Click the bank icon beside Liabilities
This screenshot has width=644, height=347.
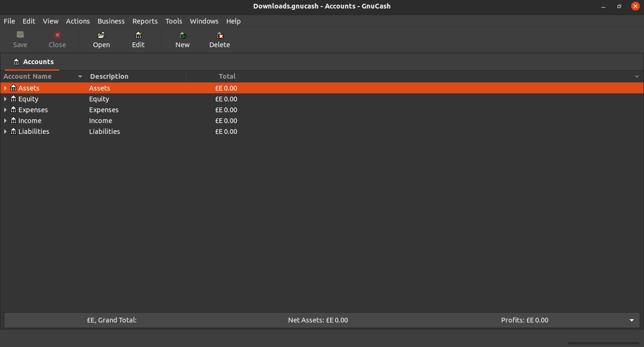coord(13,132)
